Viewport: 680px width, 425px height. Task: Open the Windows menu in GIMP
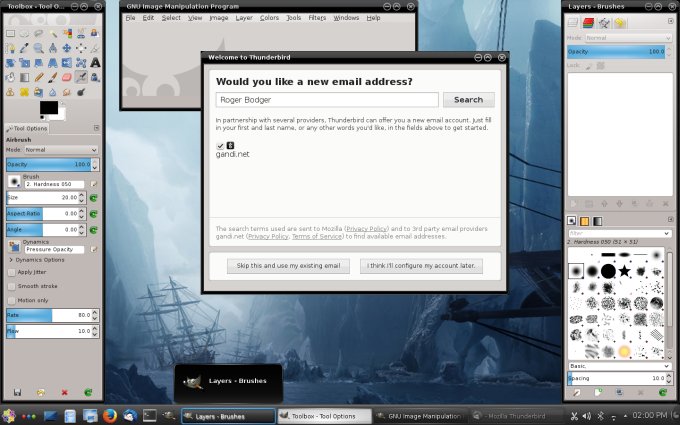coord(346,18)
